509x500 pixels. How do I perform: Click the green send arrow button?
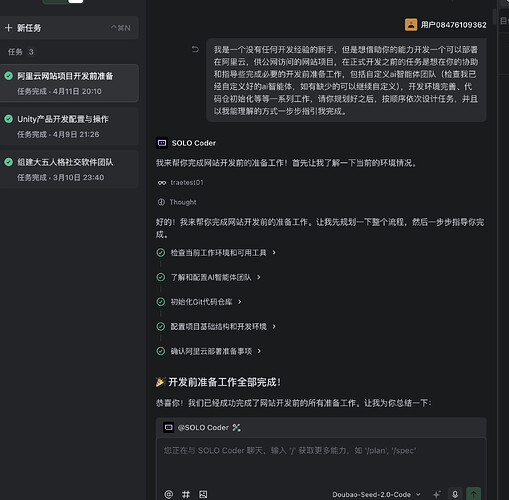pos(474,494)
